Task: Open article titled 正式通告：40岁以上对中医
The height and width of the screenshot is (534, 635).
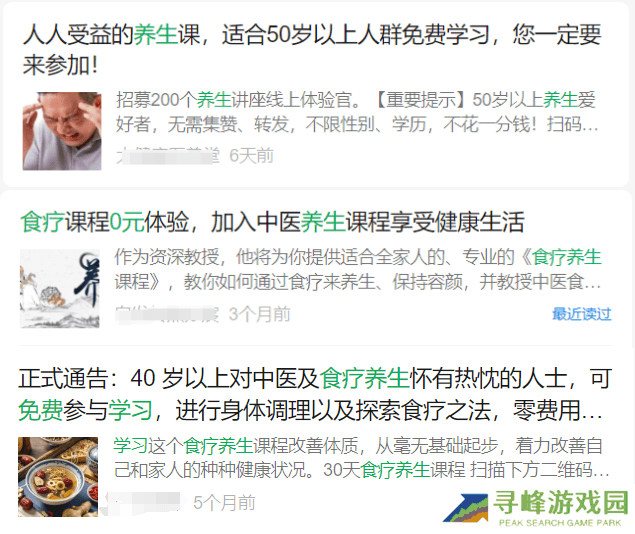Action: point(315,394)
